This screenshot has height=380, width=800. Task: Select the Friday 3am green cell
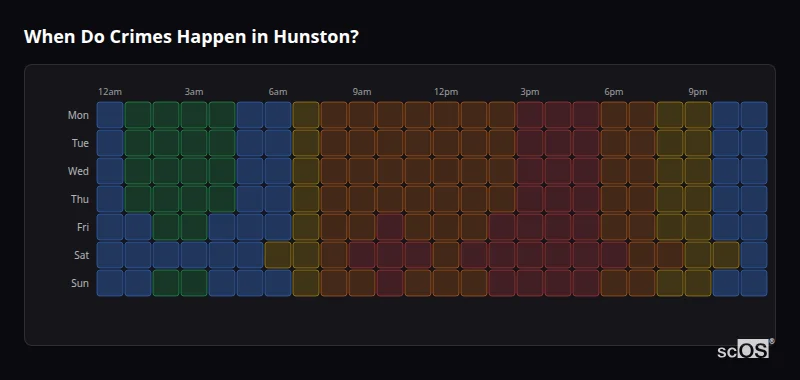tap(194, 227)
